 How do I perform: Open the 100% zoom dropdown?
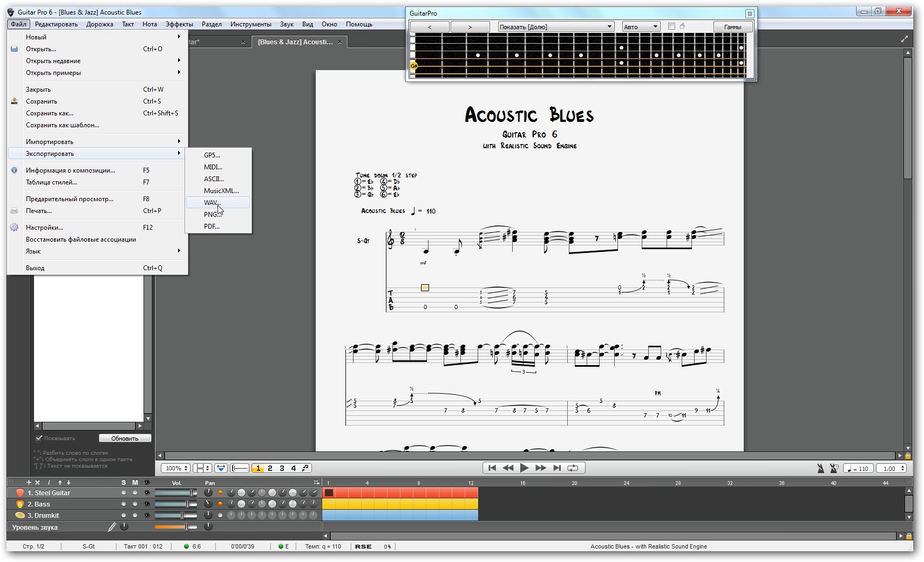tap(176, 468)
